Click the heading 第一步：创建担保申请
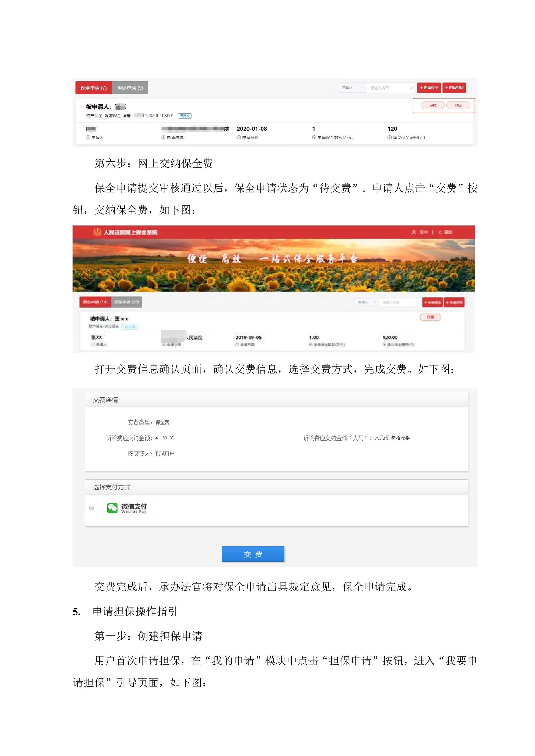 click(x=148, y=636)
